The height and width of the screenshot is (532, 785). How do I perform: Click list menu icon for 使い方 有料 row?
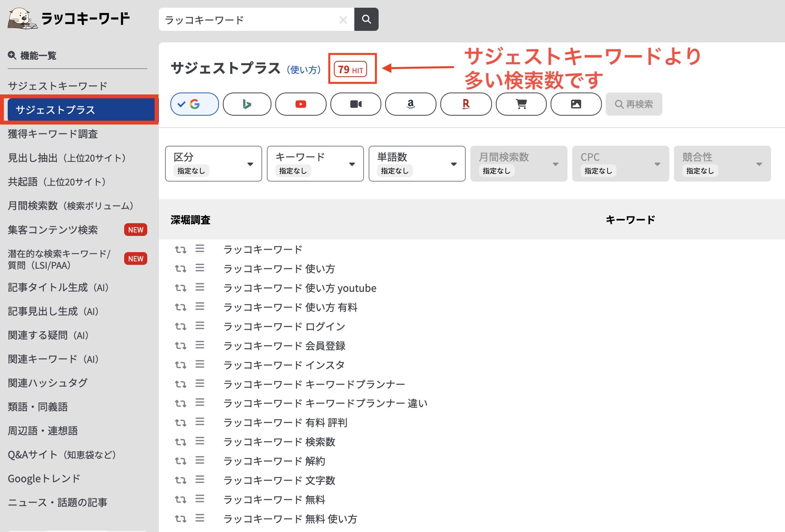(200, 306)
